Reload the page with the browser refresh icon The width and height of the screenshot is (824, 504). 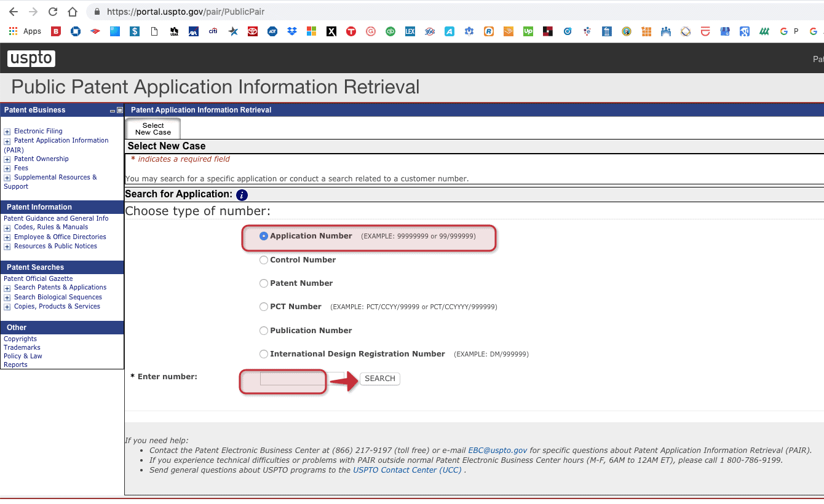(53, 12)
